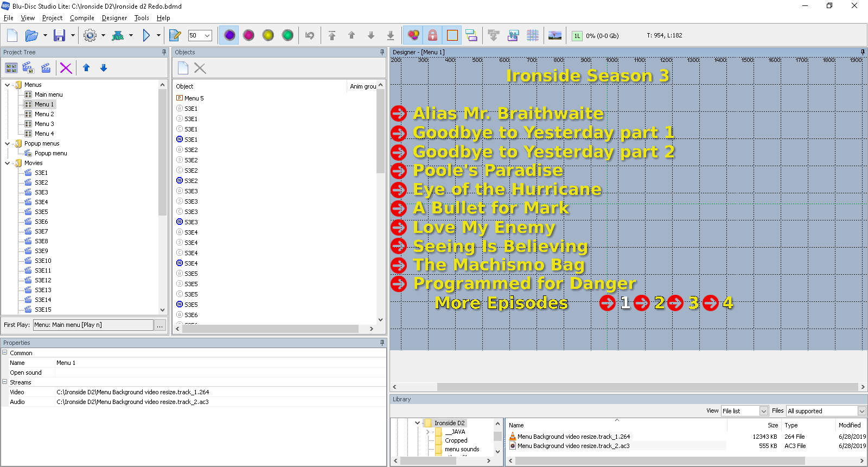Select Menu 3 in Project Tree
The image size is (868, 467).
click(44, 124)
